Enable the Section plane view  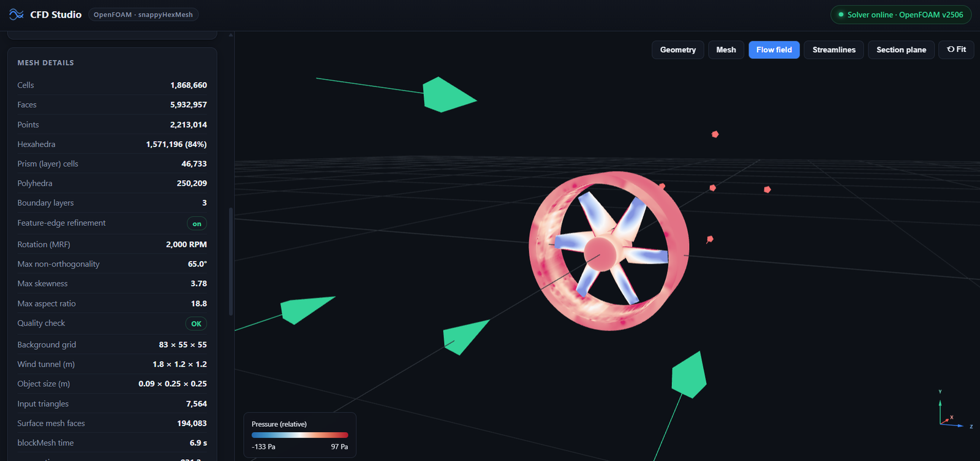[x=901, y=50]
